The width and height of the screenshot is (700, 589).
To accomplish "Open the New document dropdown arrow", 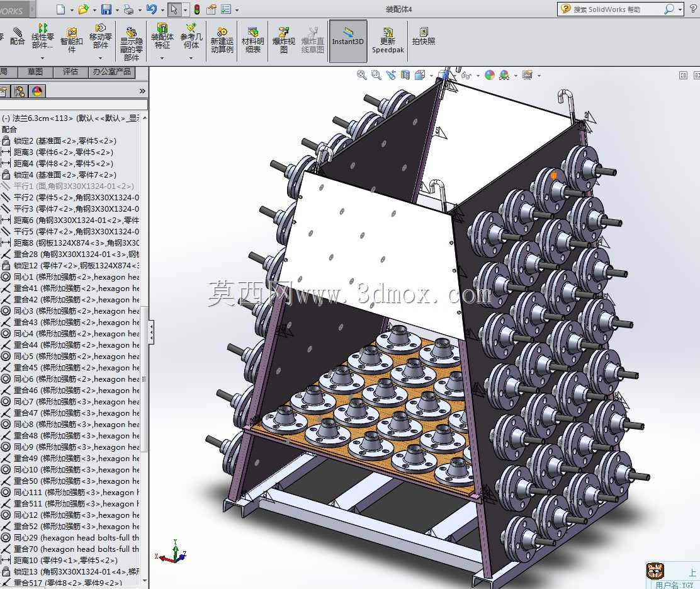I will [x=72, y=10].
